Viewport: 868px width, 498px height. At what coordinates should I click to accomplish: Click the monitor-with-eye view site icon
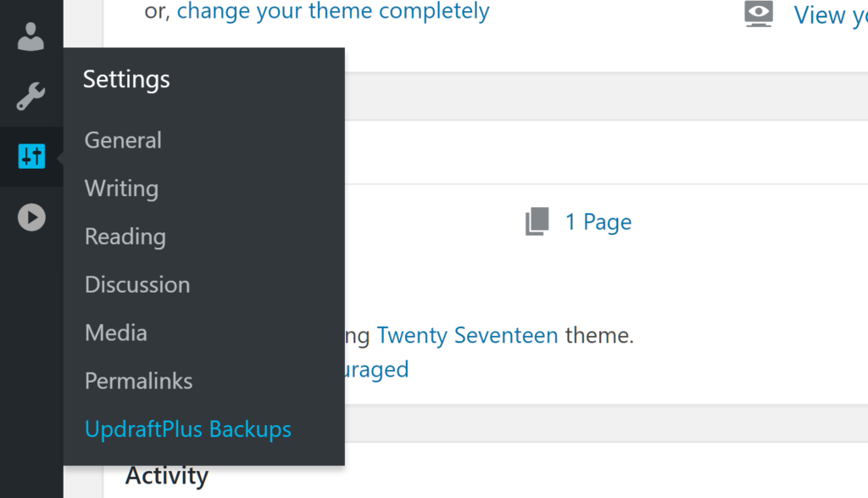pos(759,14)
